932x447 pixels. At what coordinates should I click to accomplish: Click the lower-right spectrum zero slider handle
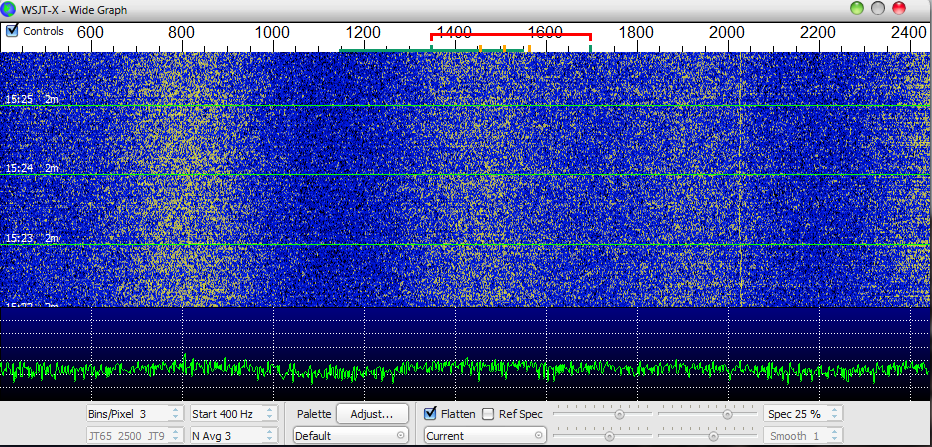click(713, 436)
